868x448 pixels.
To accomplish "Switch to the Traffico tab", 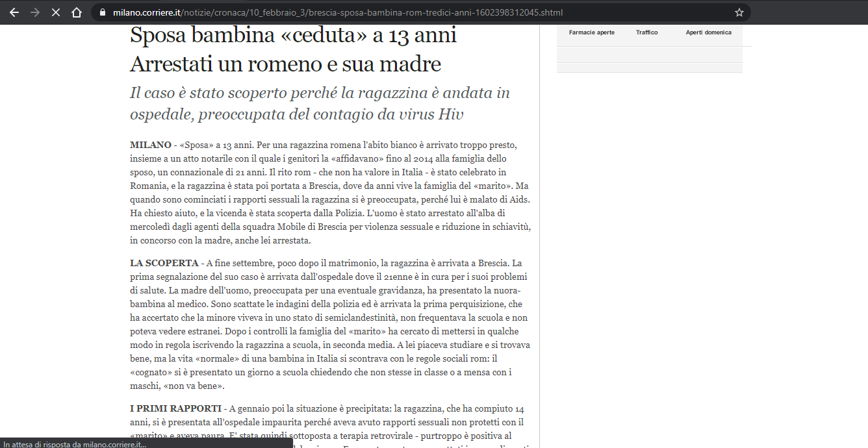I will click(646, 32).
